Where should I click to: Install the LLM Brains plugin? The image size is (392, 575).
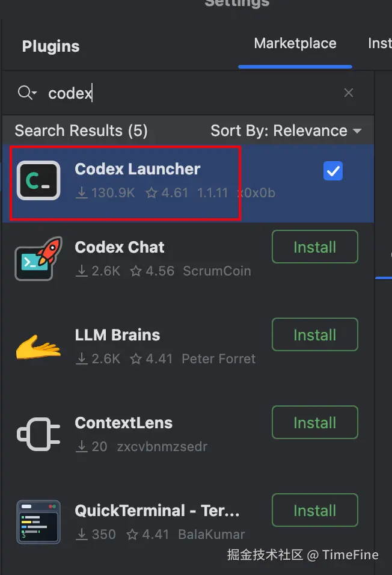click(315, 335)
